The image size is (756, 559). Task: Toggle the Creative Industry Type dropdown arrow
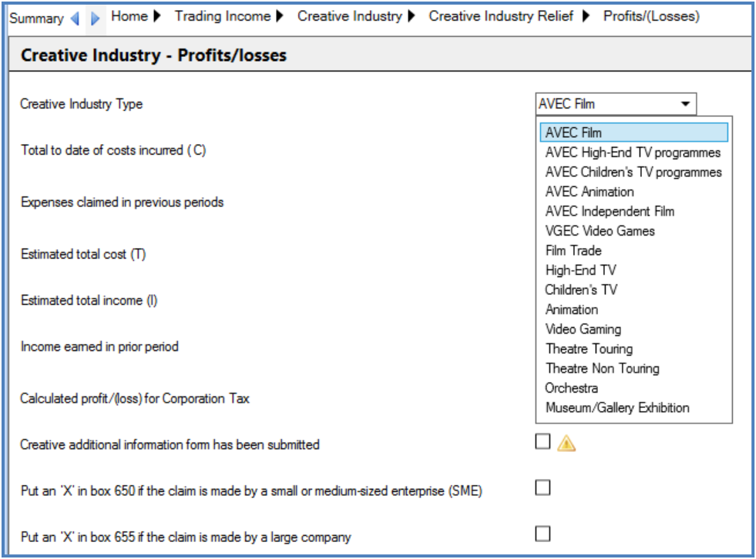[x=685, y=104]
